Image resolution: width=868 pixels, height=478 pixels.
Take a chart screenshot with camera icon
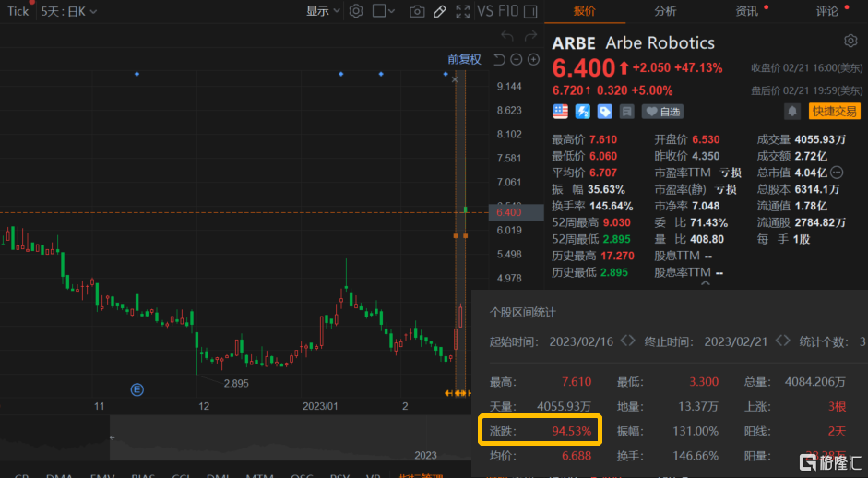pyautogui.click(x=417, y=11)
